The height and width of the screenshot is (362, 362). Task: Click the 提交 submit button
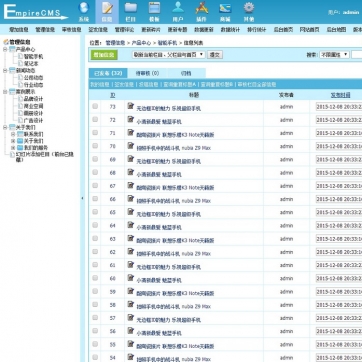(215, 55)
